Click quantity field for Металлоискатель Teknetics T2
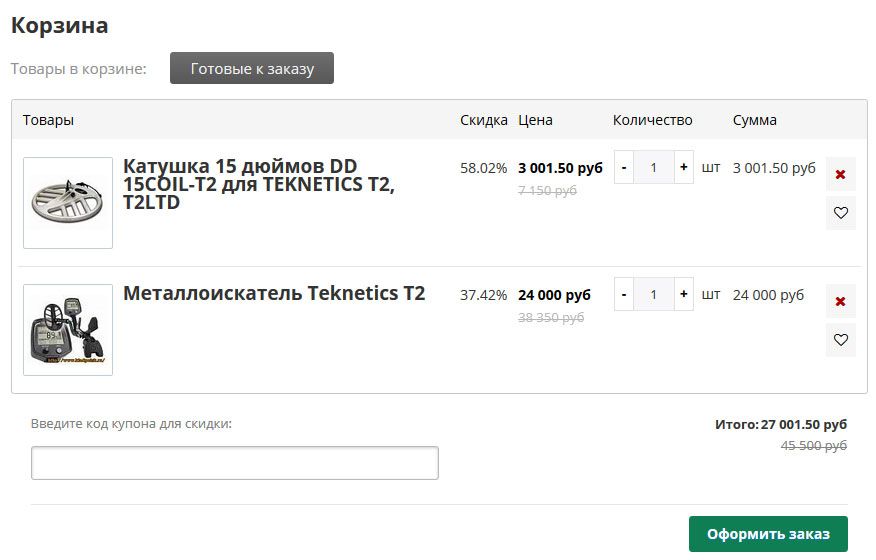This screenshot has width=876, height=560. click(654, 294)
